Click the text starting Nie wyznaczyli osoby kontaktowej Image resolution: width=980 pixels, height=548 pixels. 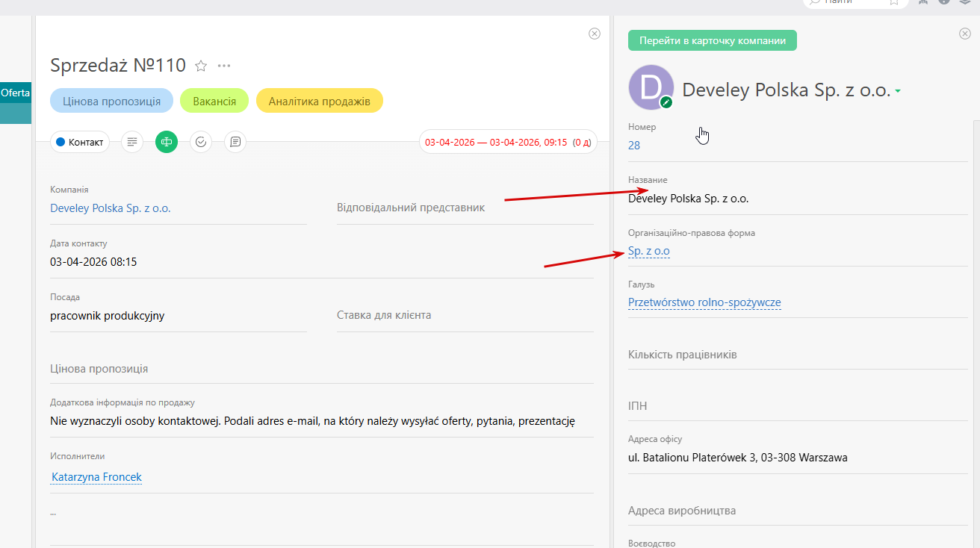click(312, 421)
